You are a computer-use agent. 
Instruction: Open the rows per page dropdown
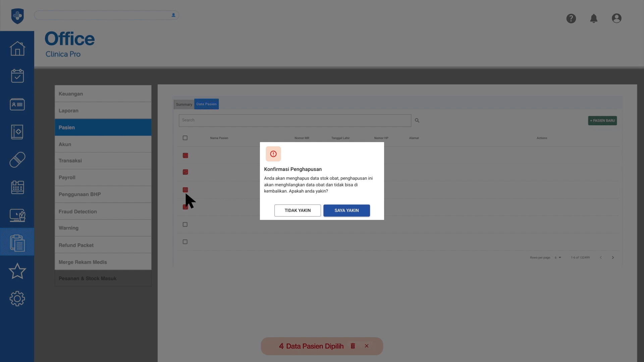coord(558,257)
